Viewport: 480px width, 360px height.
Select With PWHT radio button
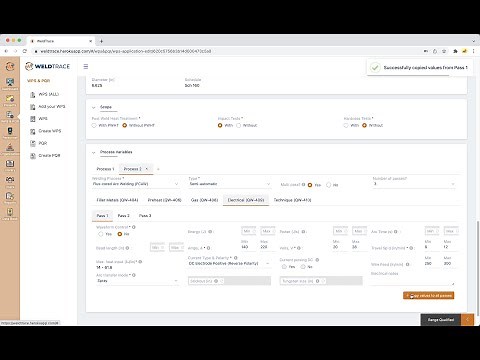point(94,125)
